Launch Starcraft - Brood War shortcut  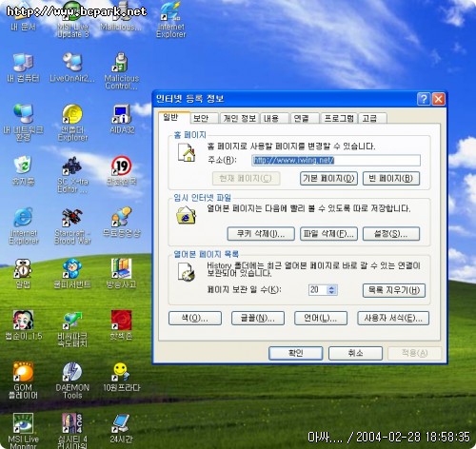coord(72,225)
